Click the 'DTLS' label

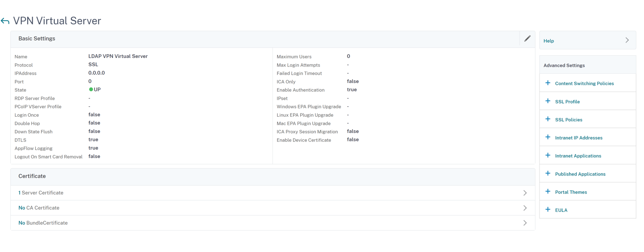[21, 140]
